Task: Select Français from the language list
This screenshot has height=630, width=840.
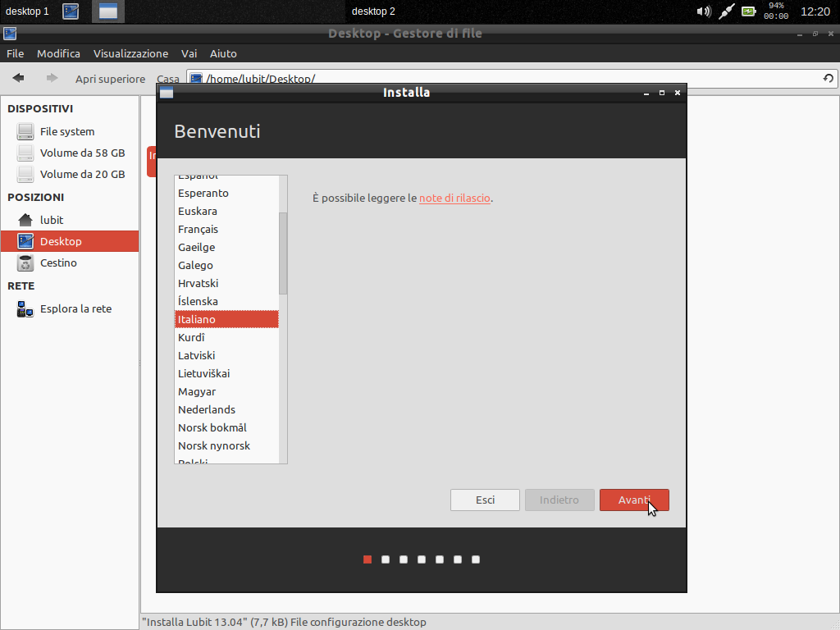Action: coord(198,229)
